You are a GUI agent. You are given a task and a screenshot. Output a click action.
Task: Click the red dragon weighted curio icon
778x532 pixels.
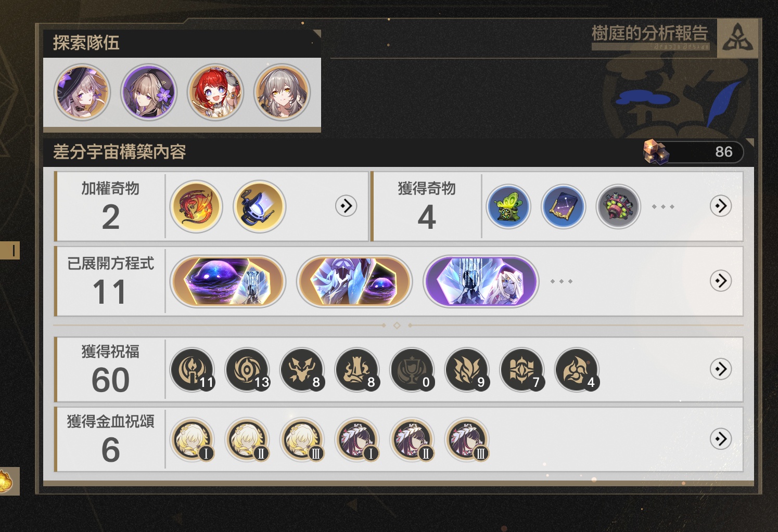(x=196, y=206)
